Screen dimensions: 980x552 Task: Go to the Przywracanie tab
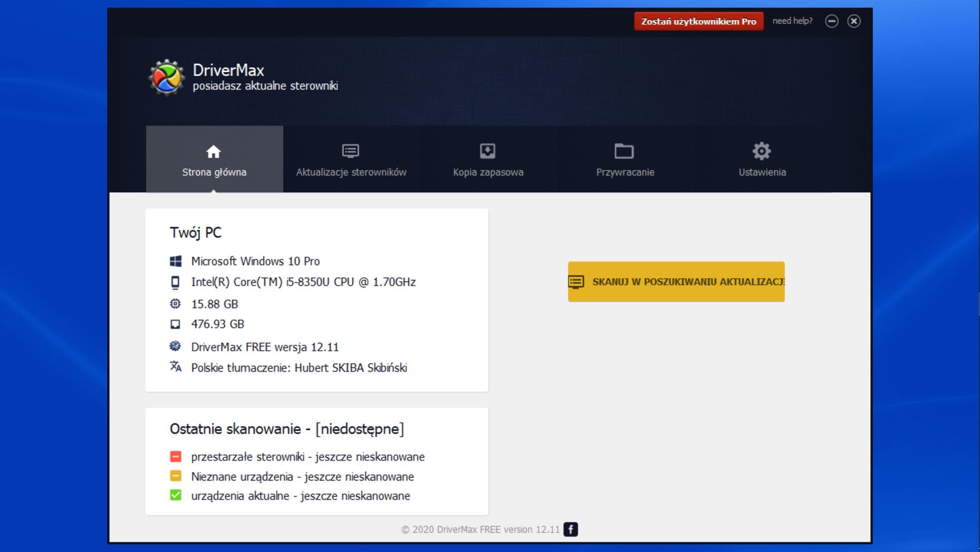coord(625,159)
